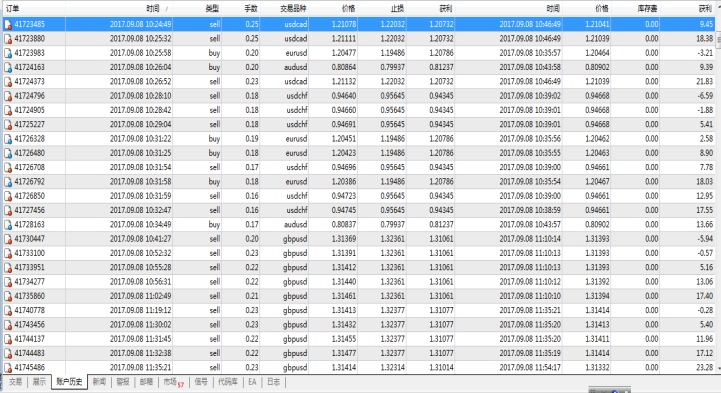Open the 代码库 tab
Image resolution: width=721 pixels, height=393 pixels.
click(228, 382)
